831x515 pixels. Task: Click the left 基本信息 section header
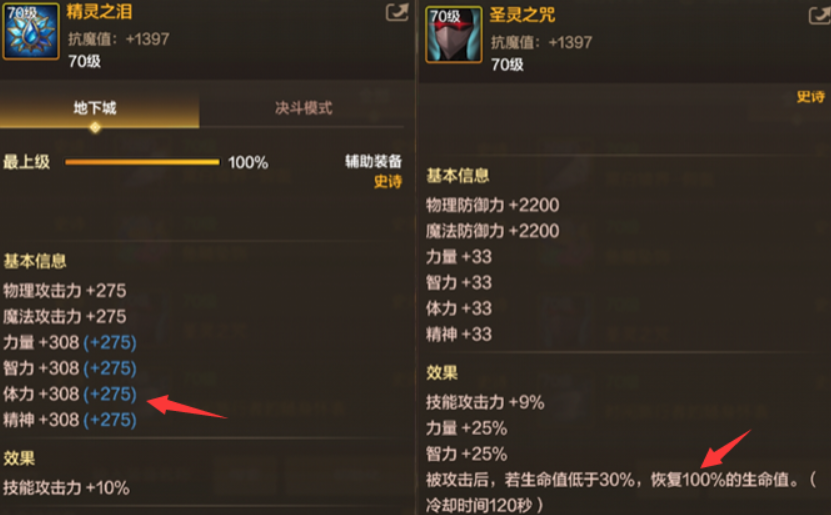(x=35, y=261)
